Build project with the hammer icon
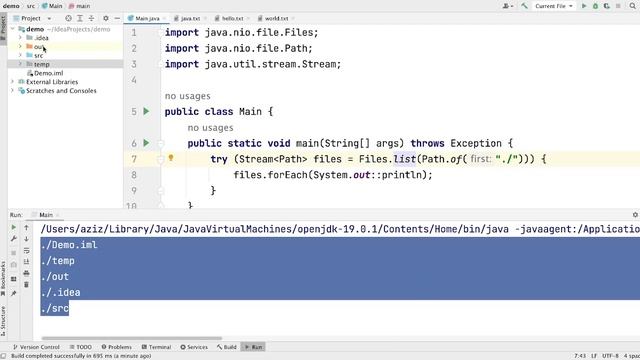The image size is (640, 360). pyautogui.click(x=524, y=6)
